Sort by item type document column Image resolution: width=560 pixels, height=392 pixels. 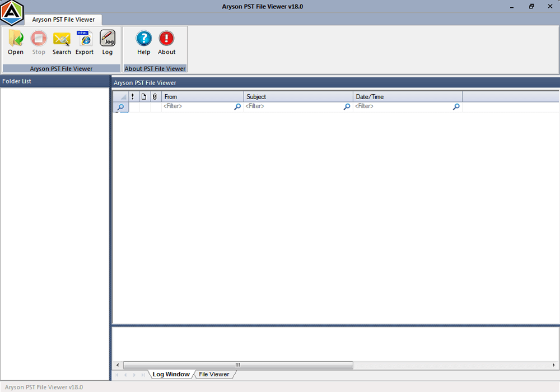144,97
